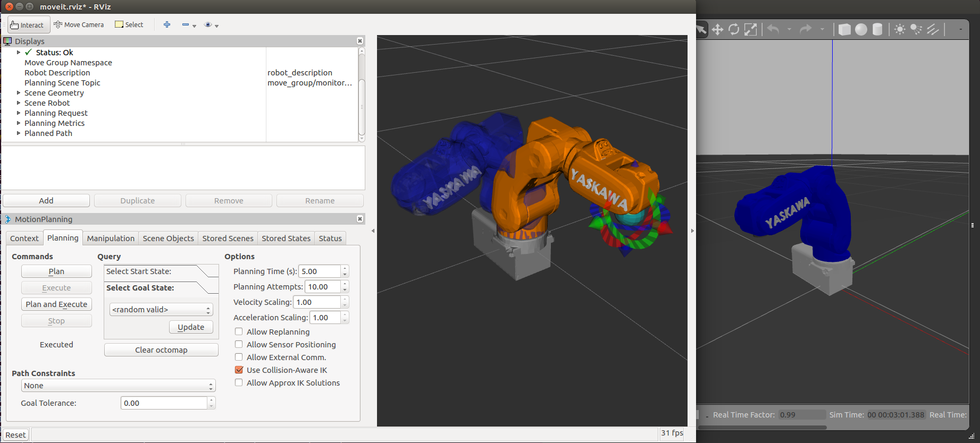Open the Status tab
Viewport: 980px width, 443px height.
[x=330, y=238]
